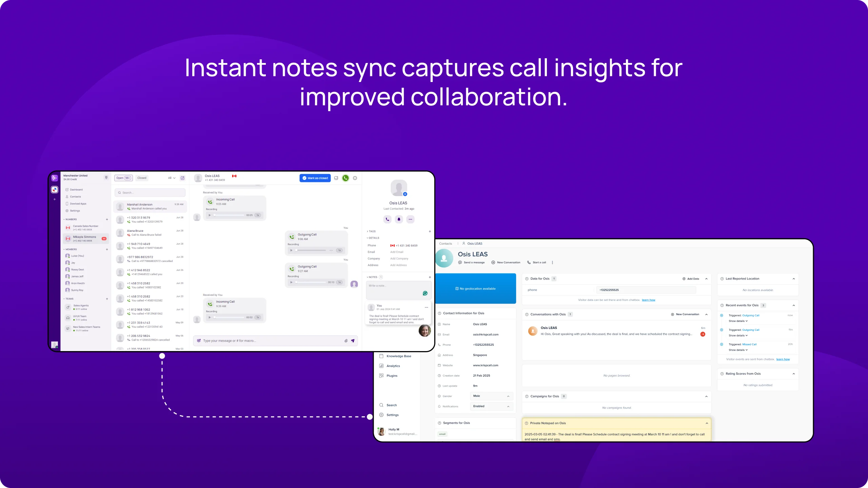Click the attachment paperclip icon in message box

click(x=346, y=341)
